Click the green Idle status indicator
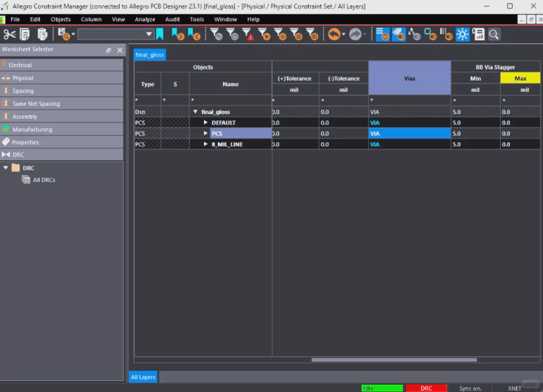543x392 pixels. coord(382,388)
